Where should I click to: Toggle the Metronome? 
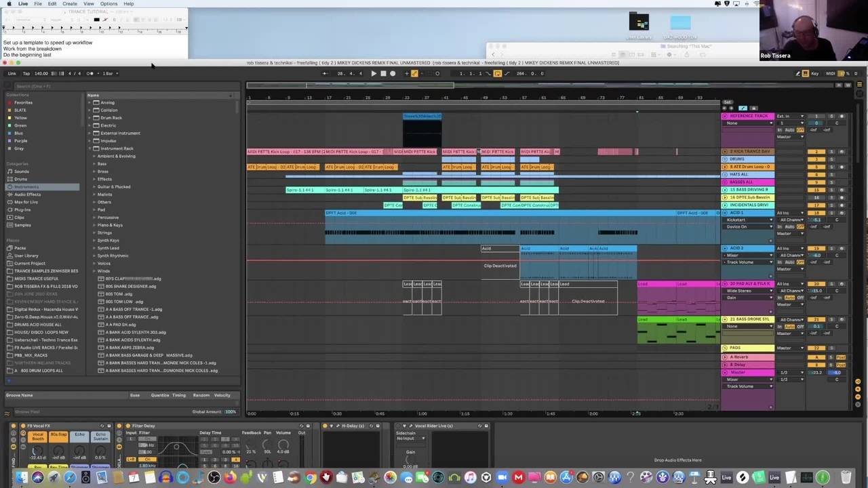click(x=90, y=73)
